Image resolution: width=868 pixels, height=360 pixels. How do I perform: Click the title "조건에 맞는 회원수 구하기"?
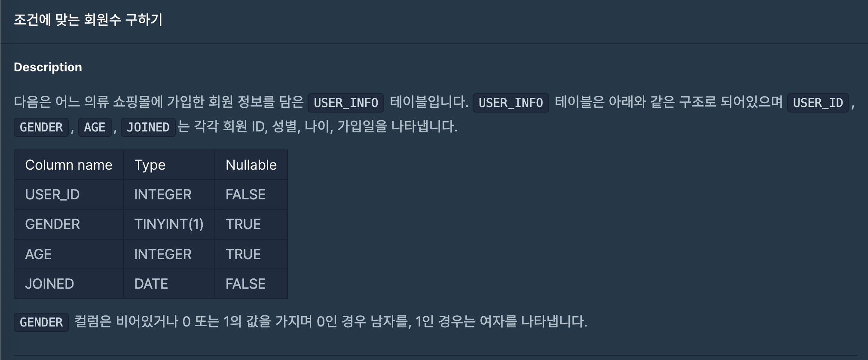click(x=88, y=20)
